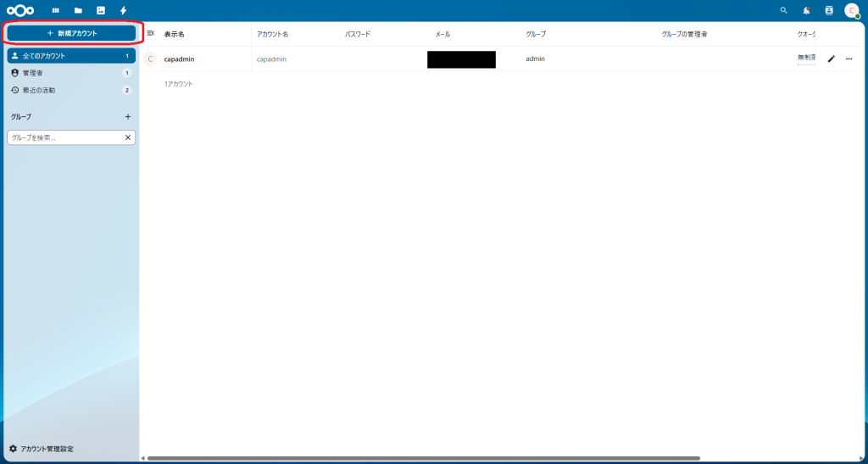Edit capadmin account with pencil icon
This screenshot has height=464, width=868.
pyautogui.click(x=831, y=59)
